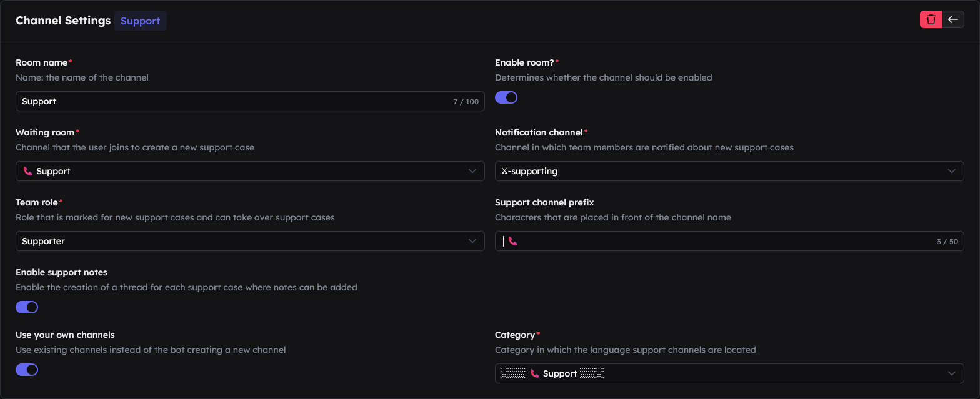Click phone icon in Waiting room field
Viewport: 980px width, 399px height.
(x=27, y=171)
